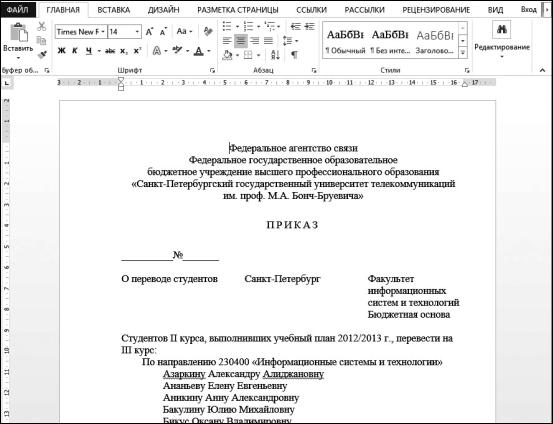
Task: Apply paragraph shading with the paint bucket
Action: point(227,55)
